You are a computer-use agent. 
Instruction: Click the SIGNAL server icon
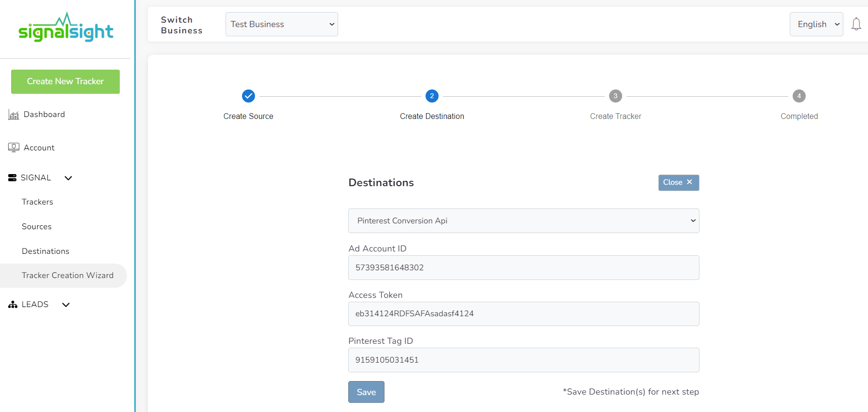[x=13, y=178]
